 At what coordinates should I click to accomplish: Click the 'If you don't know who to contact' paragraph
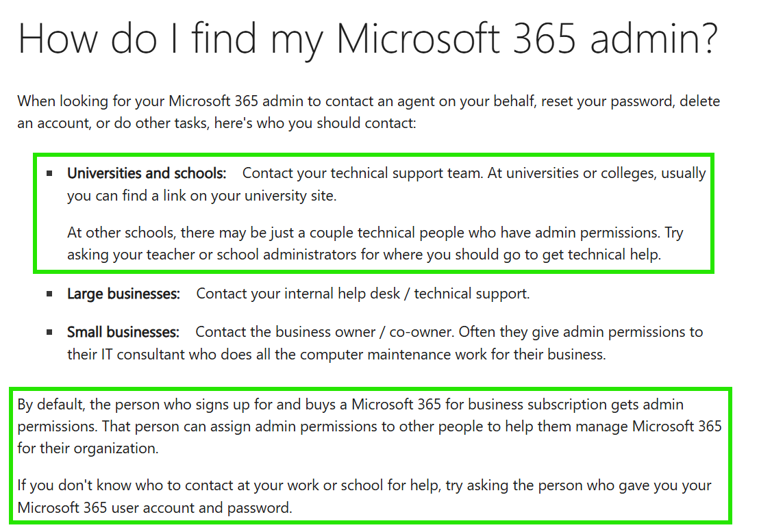click(364, 496)
